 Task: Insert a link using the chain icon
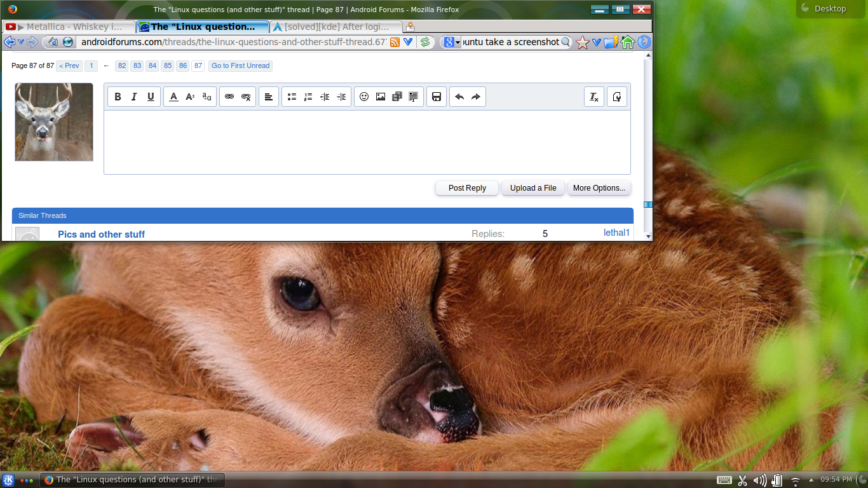tap(229, 97)
